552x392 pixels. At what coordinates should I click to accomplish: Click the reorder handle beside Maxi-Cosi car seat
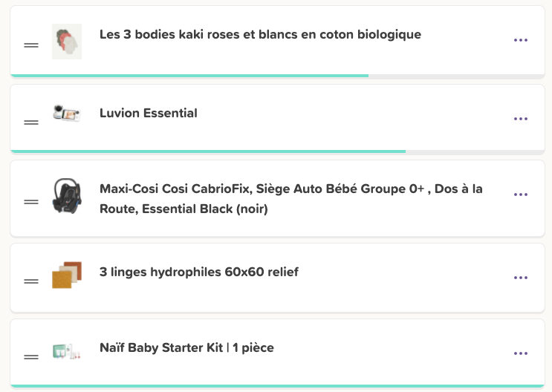tap(31, 202)
